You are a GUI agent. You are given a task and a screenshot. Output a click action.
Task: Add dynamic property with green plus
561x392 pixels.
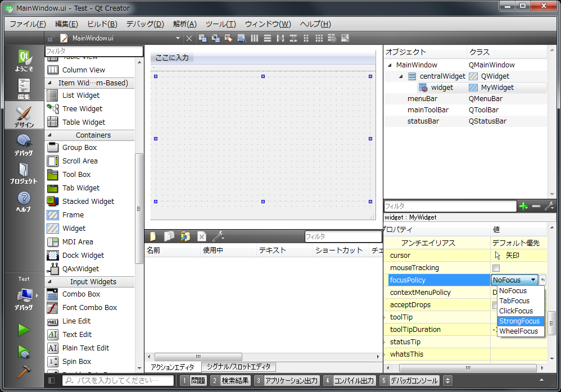pos(523,206)
